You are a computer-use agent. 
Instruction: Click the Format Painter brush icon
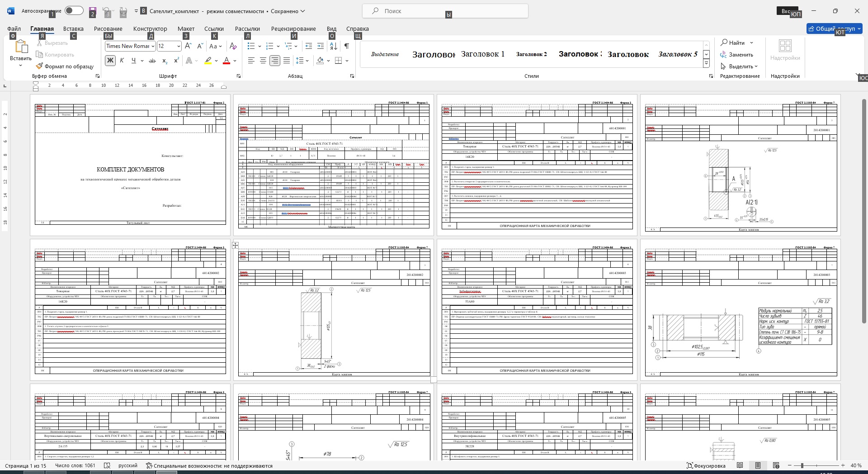click(40, 66)
